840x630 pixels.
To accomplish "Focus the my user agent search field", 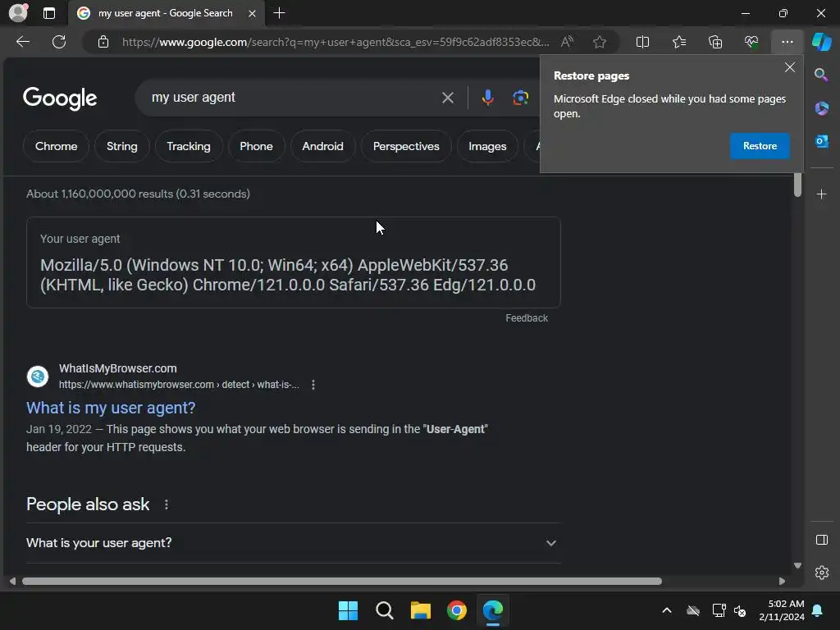I will pyautogui.click(x=290, y=98).
